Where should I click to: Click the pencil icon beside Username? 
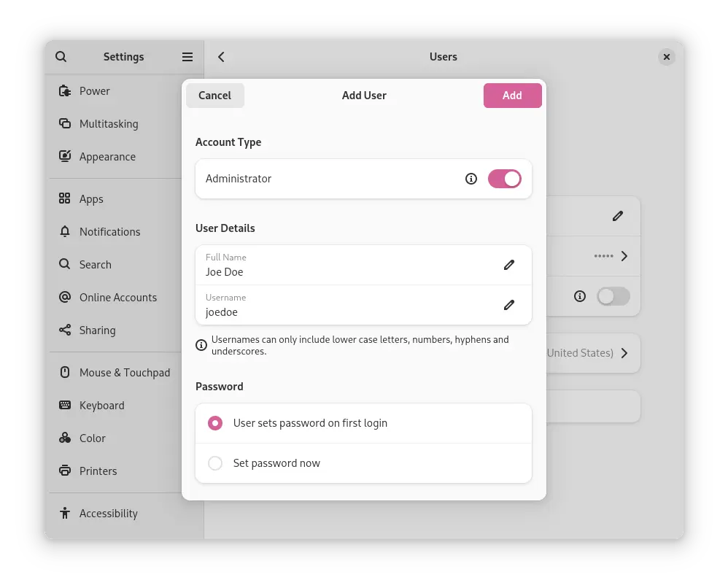click(509, 305)
